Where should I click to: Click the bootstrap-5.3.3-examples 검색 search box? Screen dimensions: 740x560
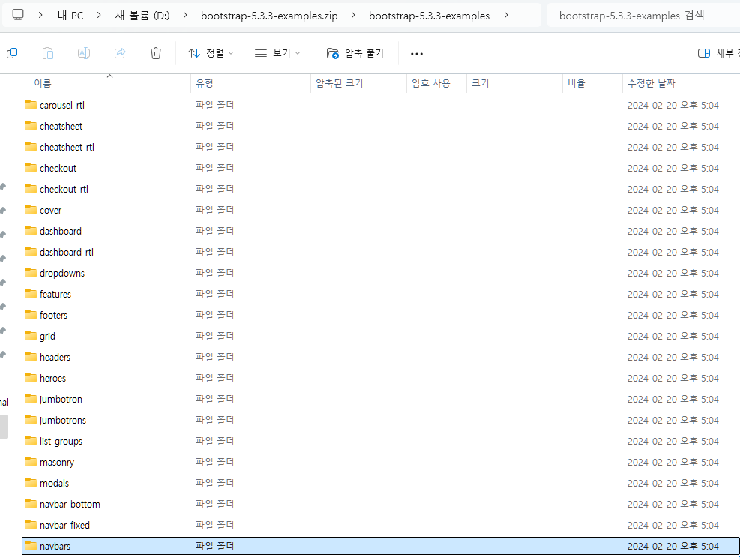coord(644,16)
